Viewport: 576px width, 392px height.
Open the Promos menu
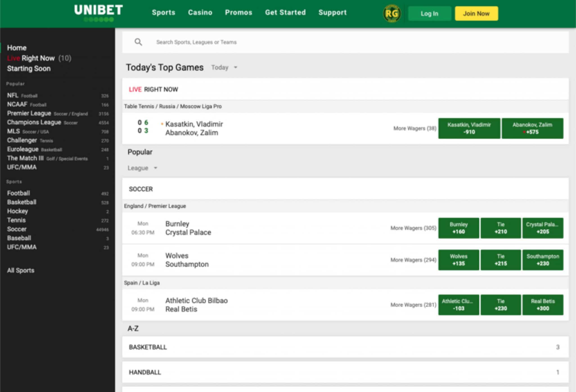click(238, 12)
